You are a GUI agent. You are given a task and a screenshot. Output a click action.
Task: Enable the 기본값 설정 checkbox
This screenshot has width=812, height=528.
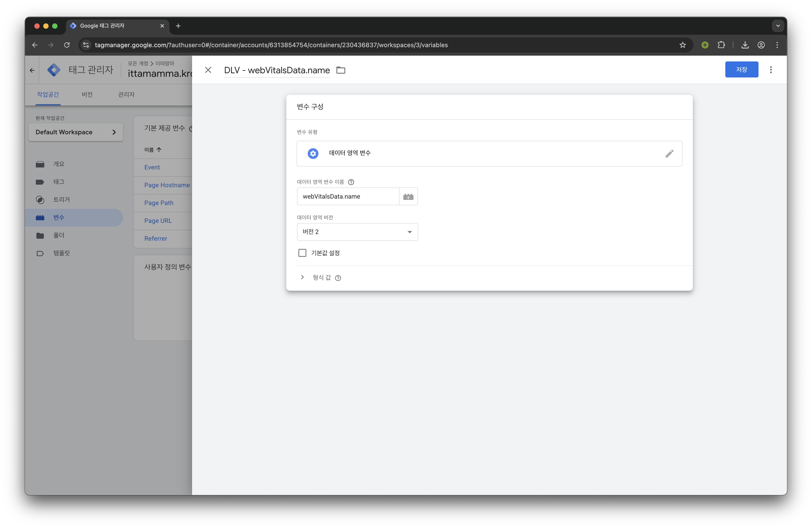point(302,253)
